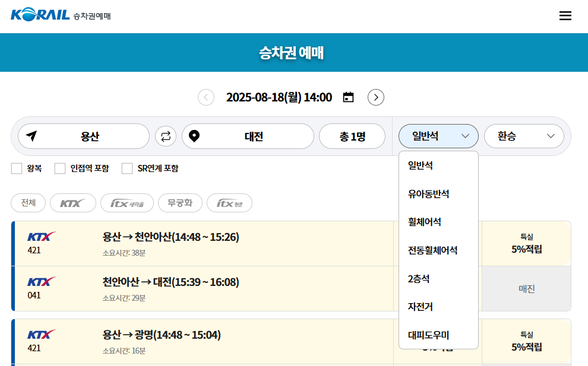Open the calendar date picker icon

click(x=349, y=97)
